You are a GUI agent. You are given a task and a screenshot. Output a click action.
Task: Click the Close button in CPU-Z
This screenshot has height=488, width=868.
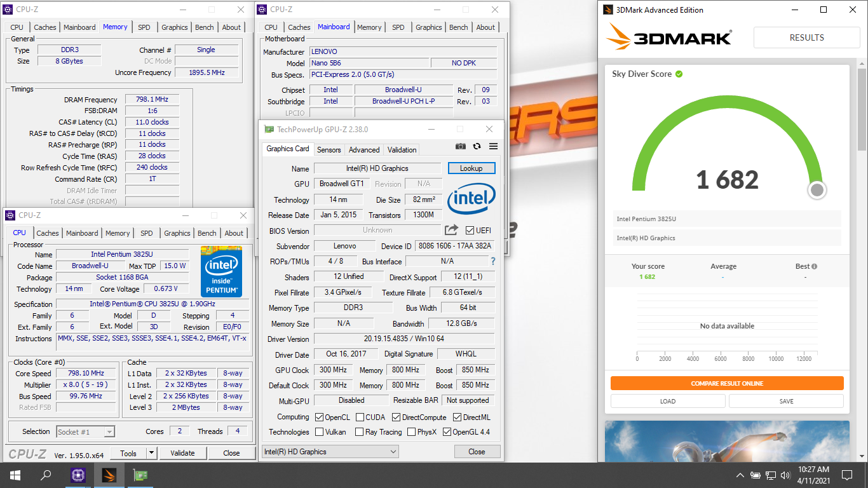231,453
